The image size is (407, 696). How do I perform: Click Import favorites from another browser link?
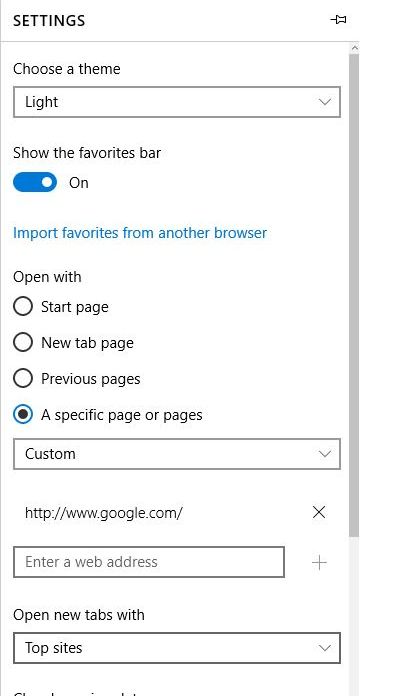(x=140, y=233)
